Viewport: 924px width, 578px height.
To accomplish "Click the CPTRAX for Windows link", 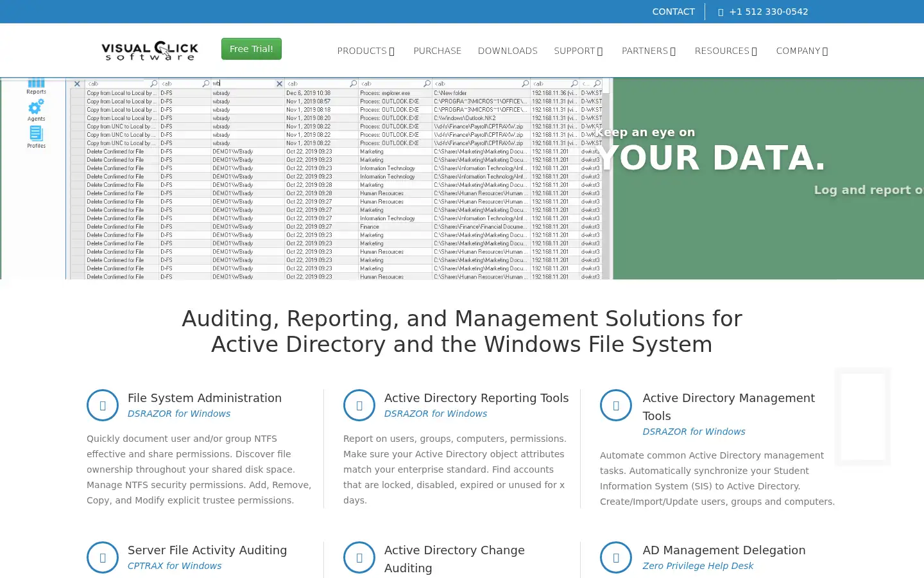I will point(175,566).
